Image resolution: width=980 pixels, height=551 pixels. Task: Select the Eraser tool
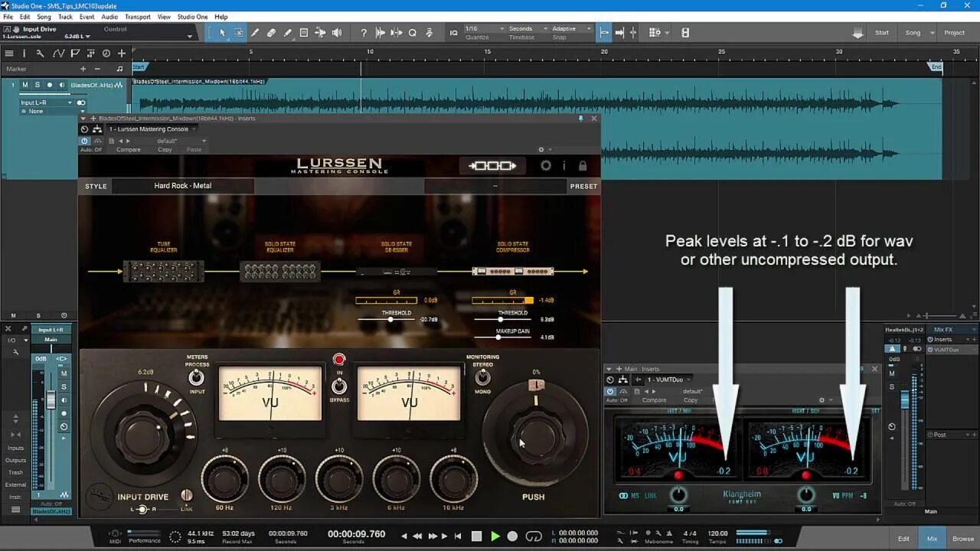(x=271, y=33)
